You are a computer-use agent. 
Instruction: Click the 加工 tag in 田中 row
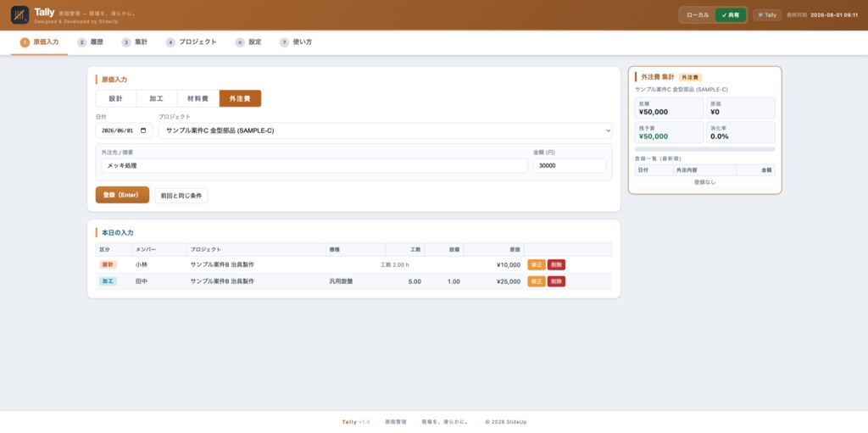pos(108,281)
